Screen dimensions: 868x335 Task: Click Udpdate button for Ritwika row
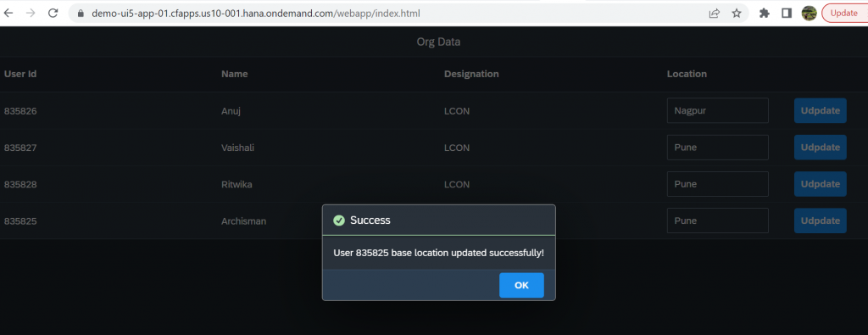click(821, 184)
